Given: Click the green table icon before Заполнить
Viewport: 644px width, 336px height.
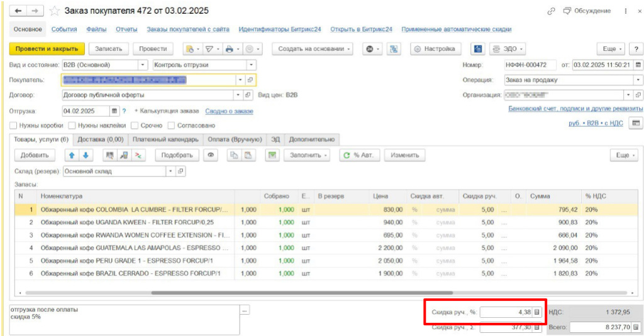Looking at the screenshot, I should point(272,155).
